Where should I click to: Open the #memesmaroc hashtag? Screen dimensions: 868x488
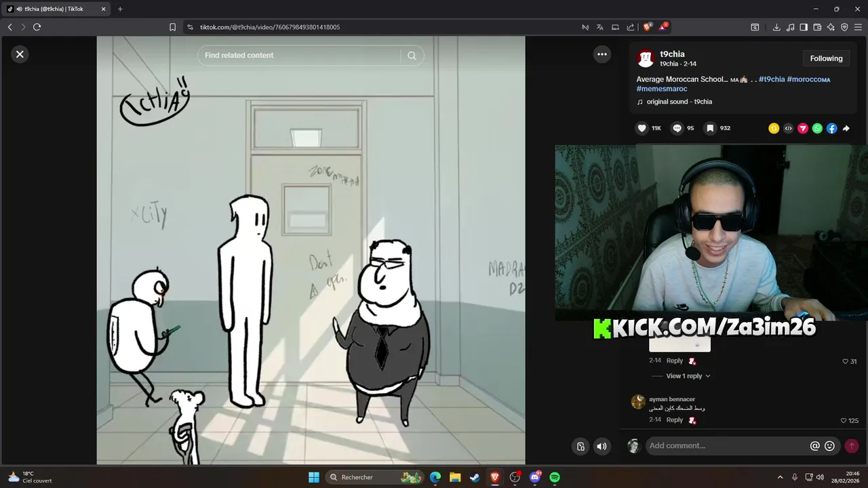[x=662, y=89]
